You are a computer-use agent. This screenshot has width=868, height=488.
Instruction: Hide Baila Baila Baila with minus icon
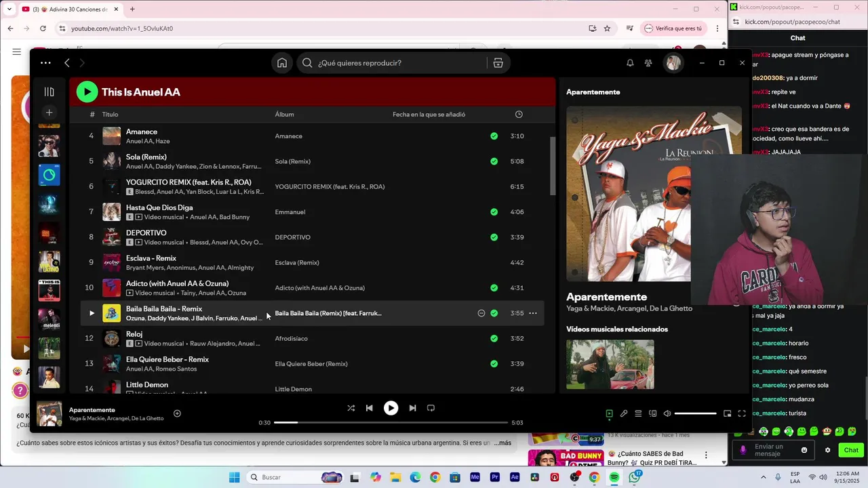click(481, 313)
